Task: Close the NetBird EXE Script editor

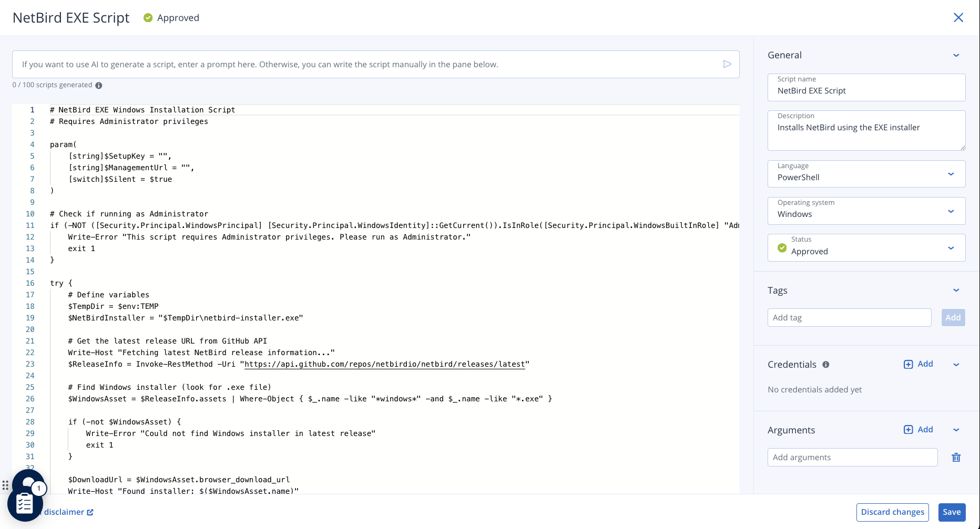Action: [x=958, y=18]
